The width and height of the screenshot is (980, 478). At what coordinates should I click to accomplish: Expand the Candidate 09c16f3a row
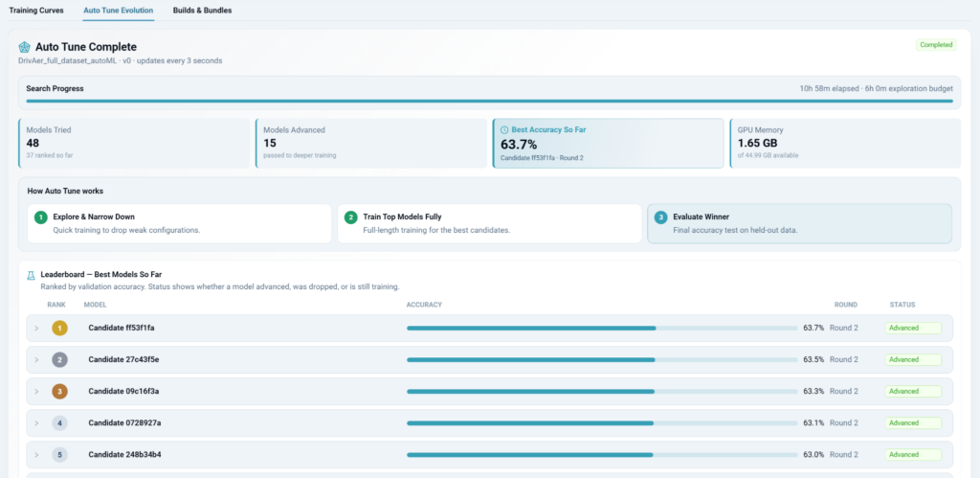(36, 392)
